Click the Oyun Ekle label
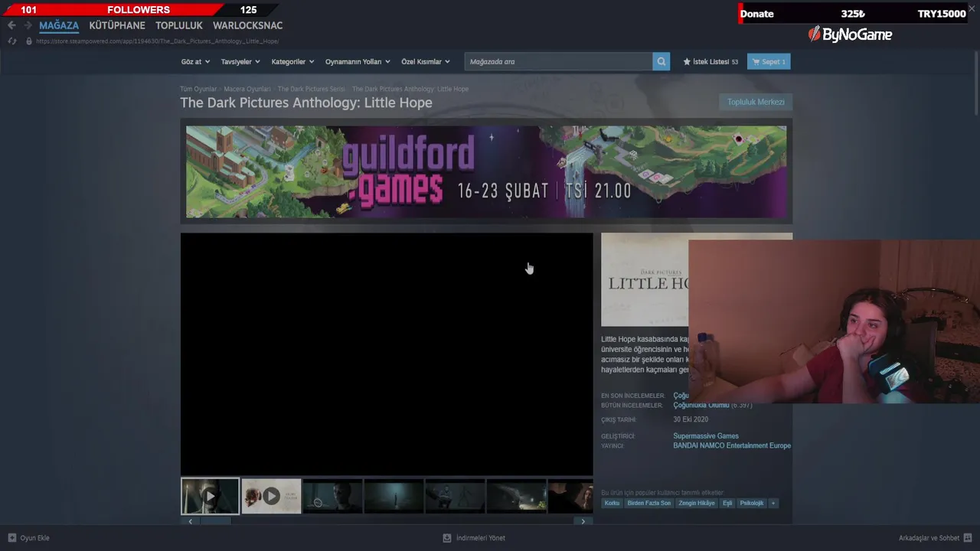The height and width of the screenshot is (551, 980). 34,538
